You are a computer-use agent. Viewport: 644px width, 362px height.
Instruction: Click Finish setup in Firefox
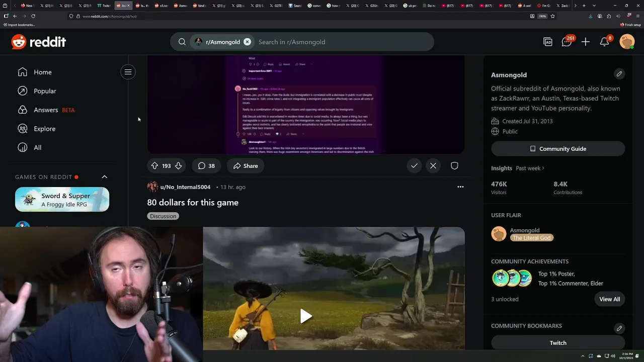[630, 25]
